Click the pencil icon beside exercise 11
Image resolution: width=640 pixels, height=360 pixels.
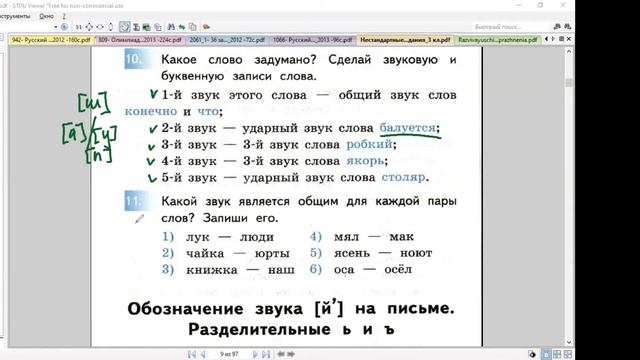click(x=139, y=219)
